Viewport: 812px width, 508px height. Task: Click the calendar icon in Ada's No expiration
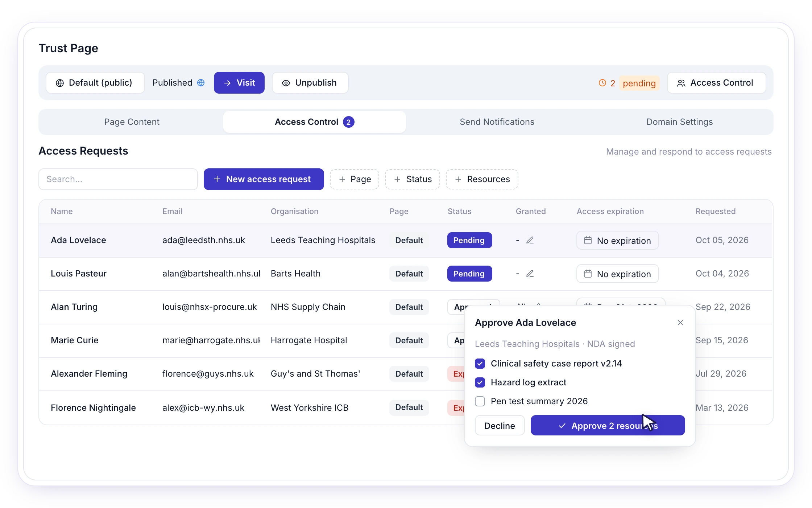pos(588,240)
